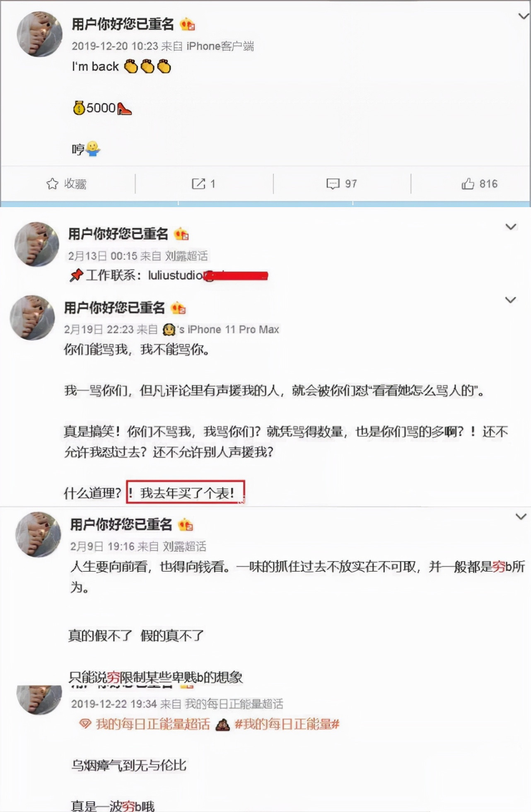Open the iPhone客户端 source link
This screenshot has height=812, width=531.
click(x=220, y=46)
